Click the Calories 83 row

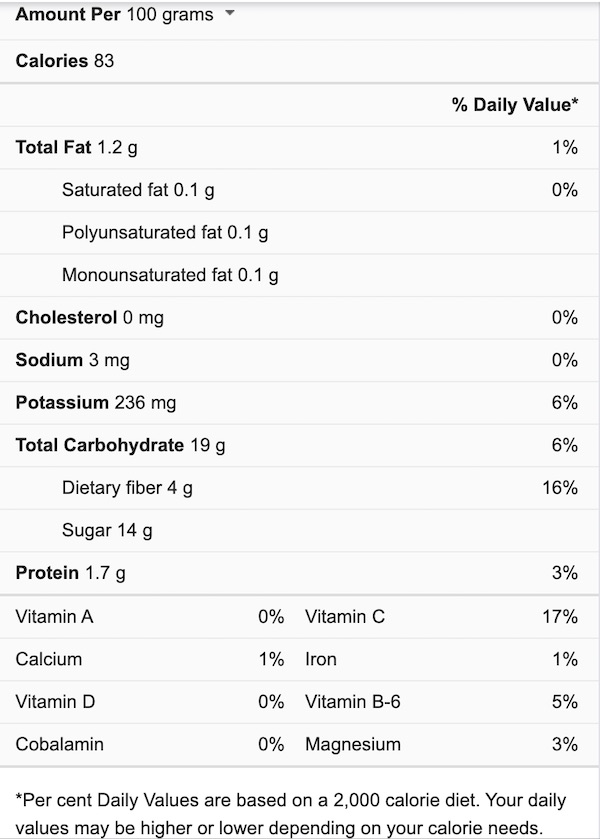point(299,61)
